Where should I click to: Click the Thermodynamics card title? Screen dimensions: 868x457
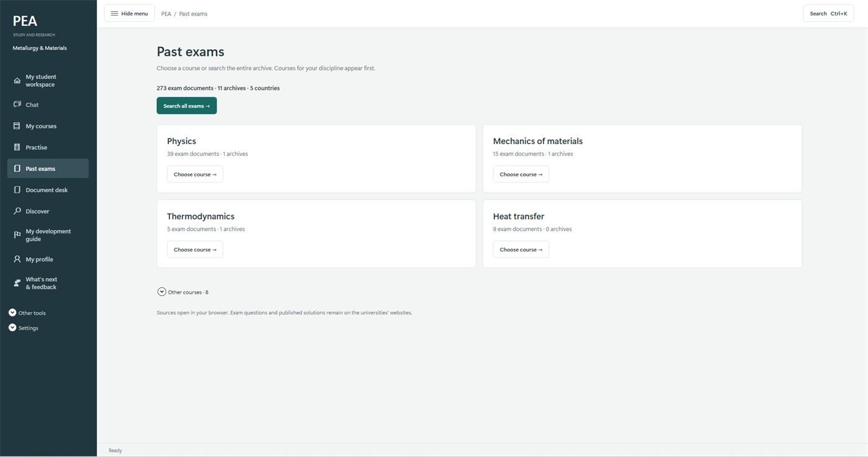coord(201,216)
